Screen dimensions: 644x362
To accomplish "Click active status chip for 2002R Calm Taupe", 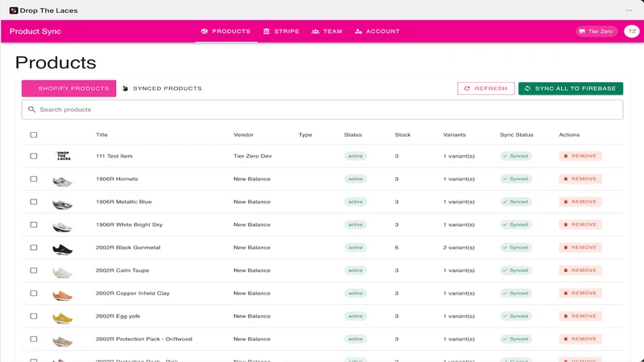I will tap(355, 270).
